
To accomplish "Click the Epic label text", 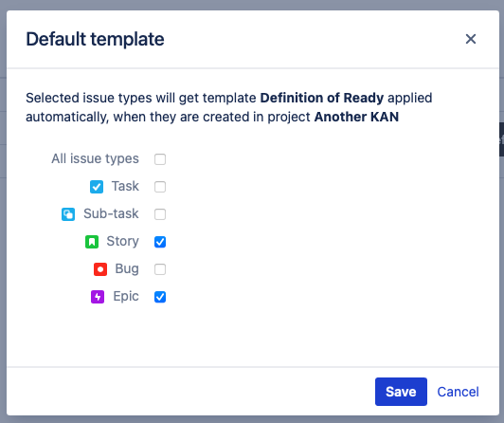I will click(x=126, y=296).
